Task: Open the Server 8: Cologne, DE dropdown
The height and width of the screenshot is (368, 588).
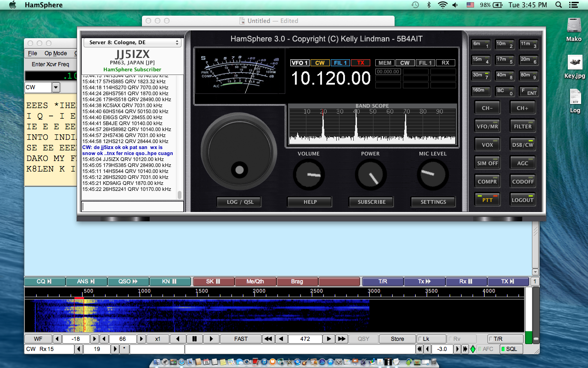Action: point(132,42)
